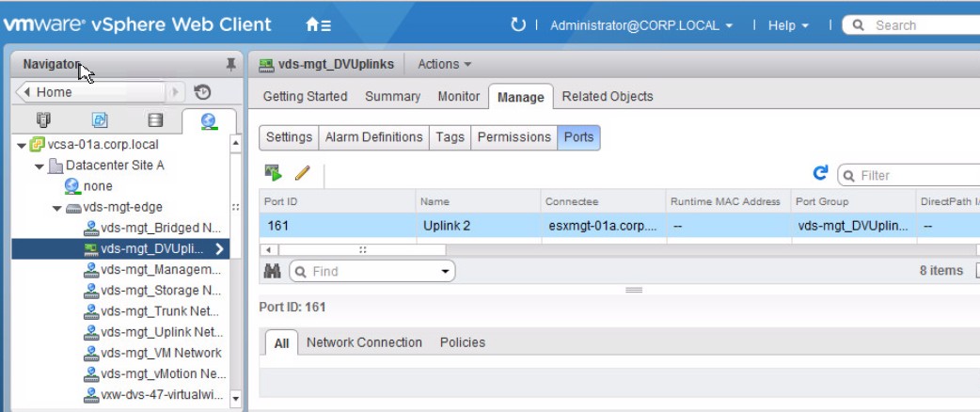980x412 pixels.
Task: Select vds-mgt_Managem... port group
Action: [x=152, y=269]
